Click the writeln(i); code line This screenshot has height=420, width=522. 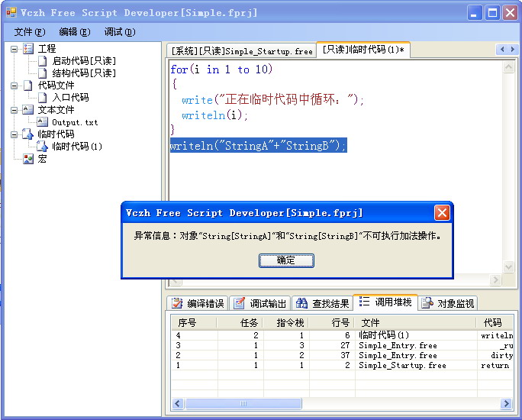214,115
